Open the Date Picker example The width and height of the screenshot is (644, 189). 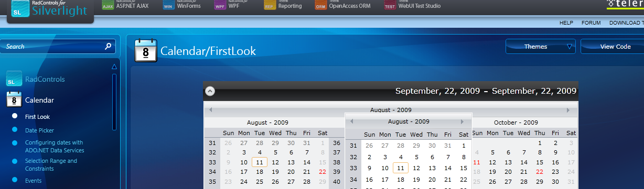point(39,130)
